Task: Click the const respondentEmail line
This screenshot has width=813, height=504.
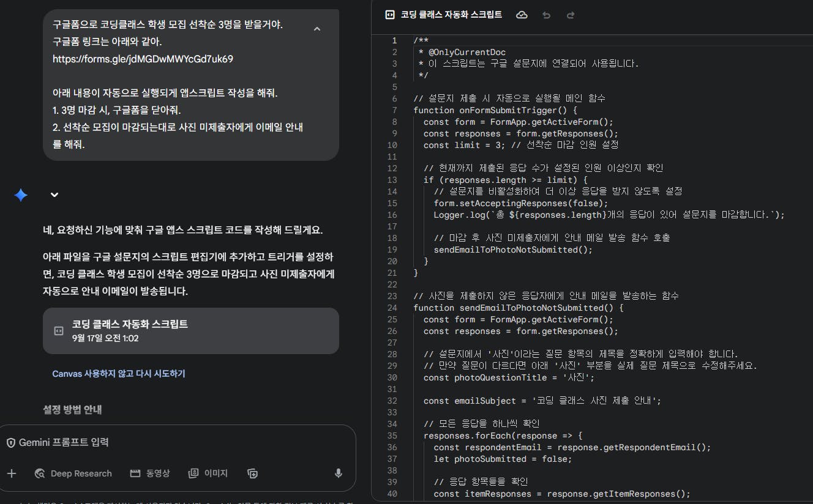Action: [x=572, y=447]
